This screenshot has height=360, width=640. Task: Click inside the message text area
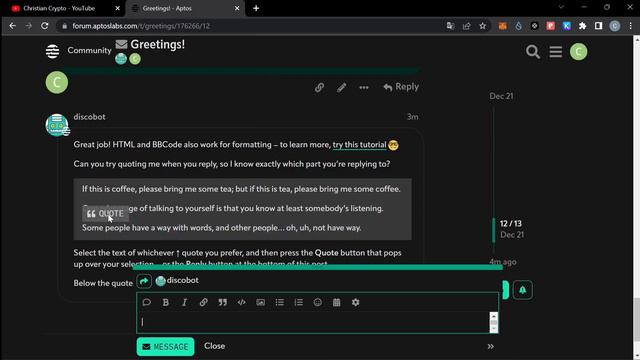pyautogui.click(x=313, y=322)
